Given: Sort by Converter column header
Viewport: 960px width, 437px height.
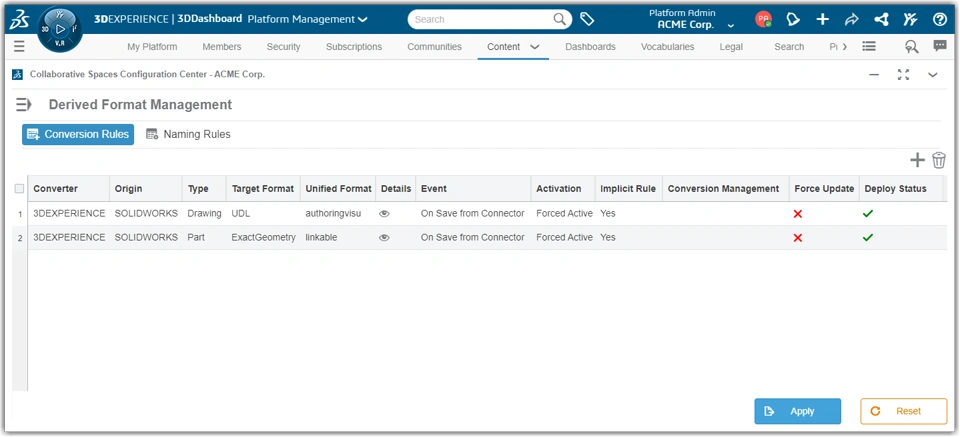Looking at the screenshot, I should tap(69, 189).
